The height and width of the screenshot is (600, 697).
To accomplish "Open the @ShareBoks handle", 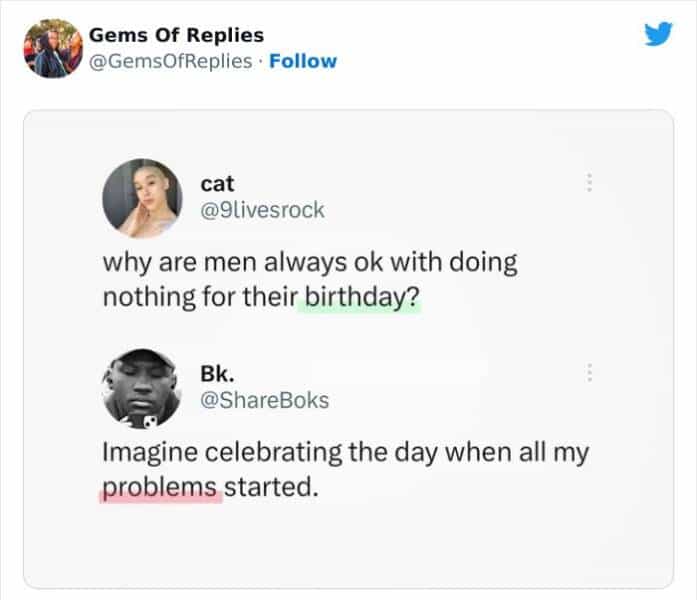I will point(265,400).
